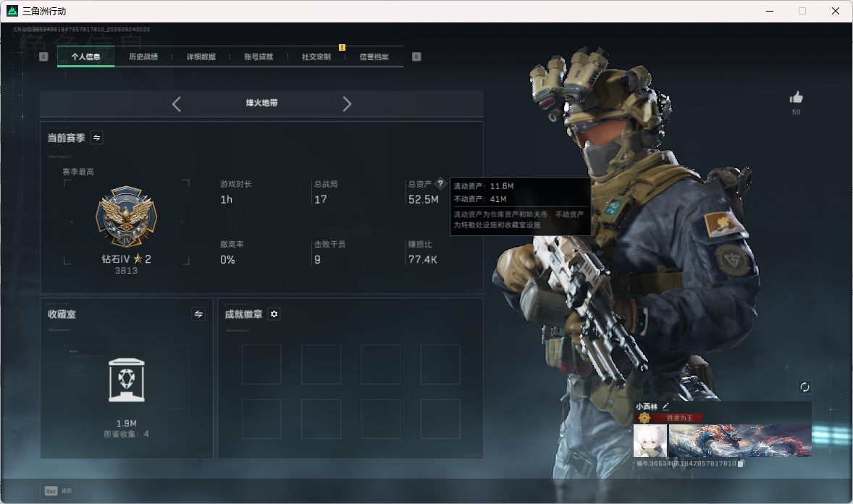Click the 总战局 value 17
The width and height of the screenshot is (853, 504).
pyautogui.click(x=321, y=200)
